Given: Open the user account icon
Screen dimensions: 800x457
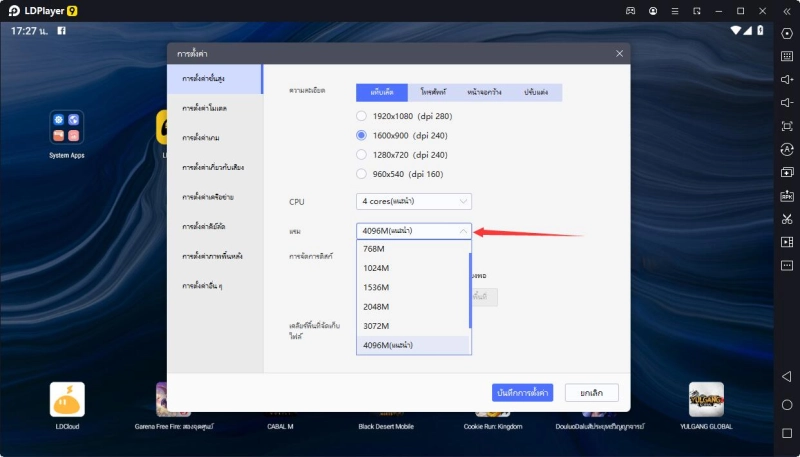Looking at the screenshot, I should (x=653, y=11).
